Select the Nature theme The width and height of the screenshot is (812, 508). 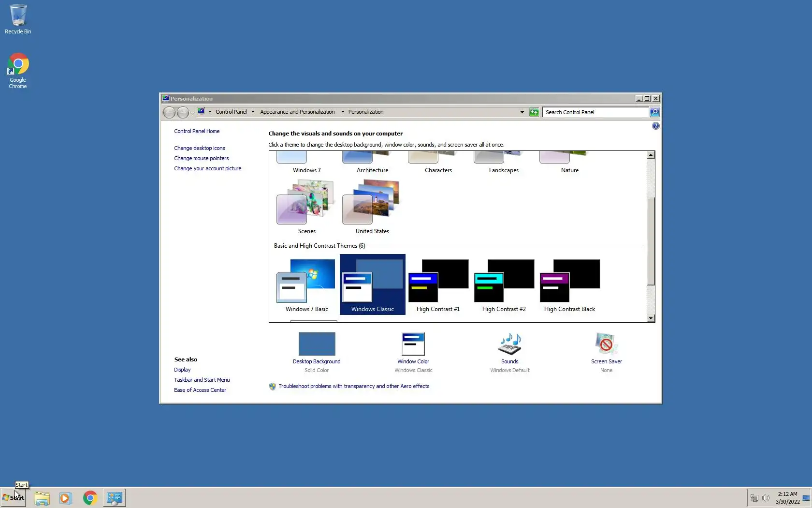pos(569,163)
